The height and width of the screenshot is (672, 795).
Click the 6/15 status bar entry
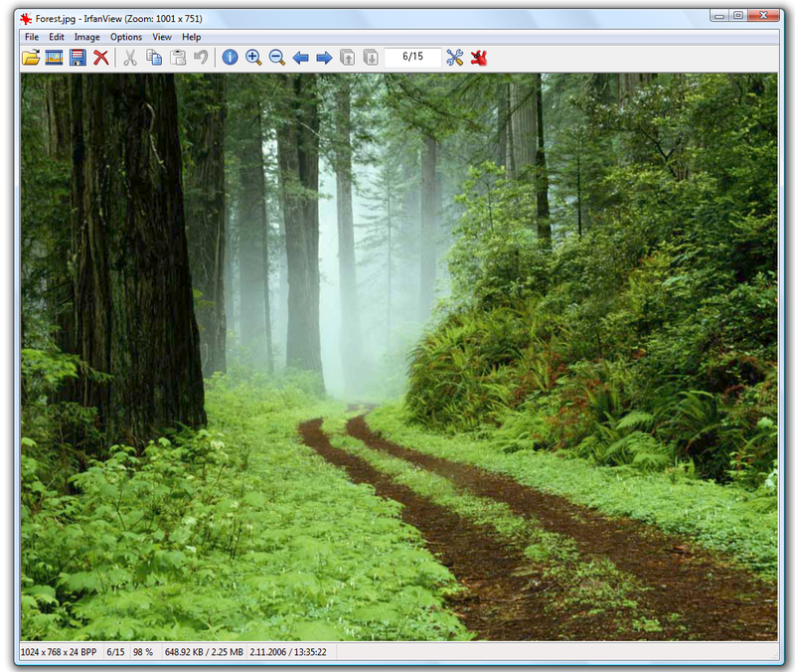tap(115, 652)
